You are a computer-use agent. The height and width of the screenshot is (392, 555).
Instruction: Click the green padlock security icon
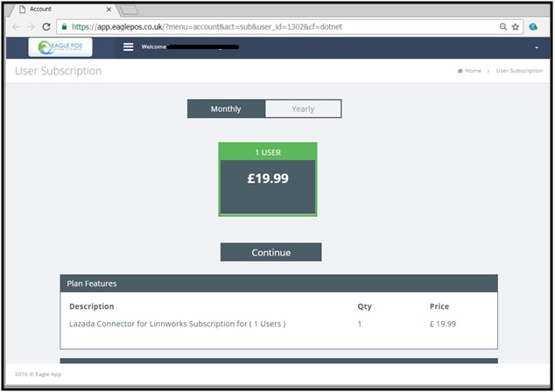64,27
